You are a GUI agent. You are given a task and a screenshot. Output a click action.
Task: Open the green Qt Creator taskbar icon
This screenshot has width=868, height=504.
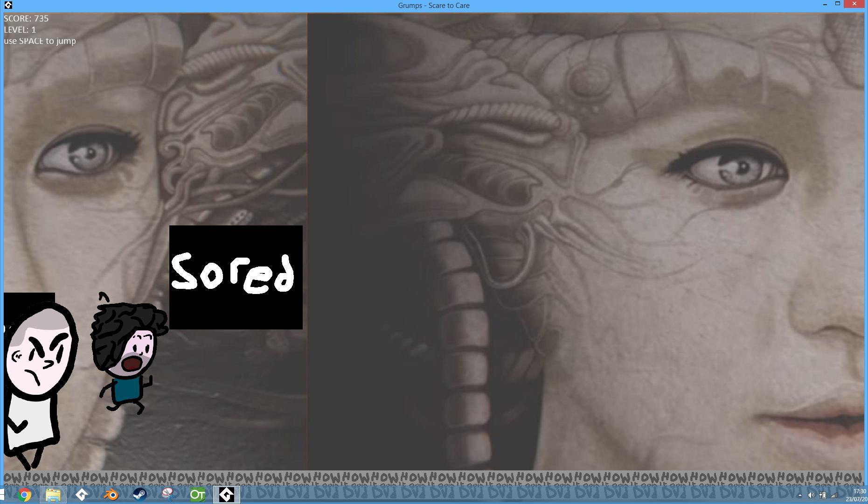tap(197, 495)
